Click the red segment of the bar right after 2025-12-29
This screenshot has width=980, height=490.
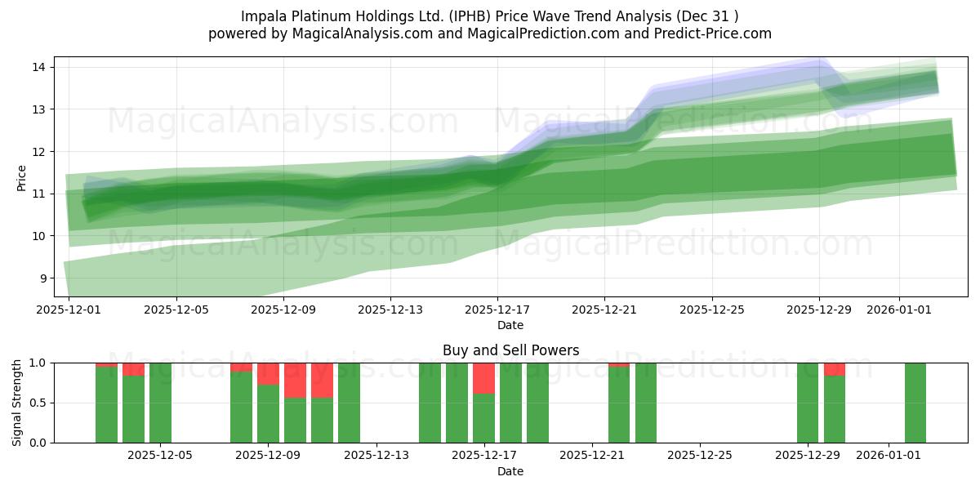pos(835,369)
